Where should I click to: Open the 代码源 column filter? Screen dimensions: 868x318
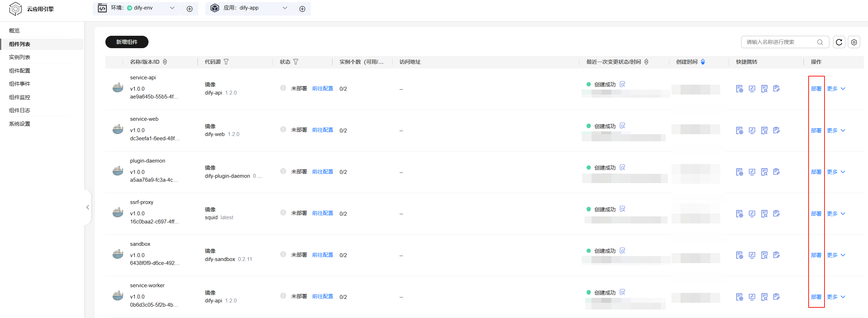[x=226, y=62]
